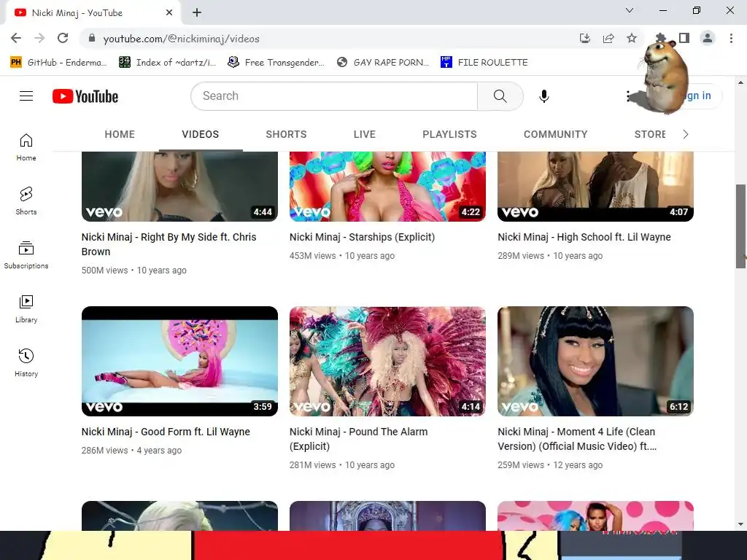The width and height of the screenshot is (747, 560).
Task: Open a new browser tab
Action: pyautogui.click(x=197, y=12)
